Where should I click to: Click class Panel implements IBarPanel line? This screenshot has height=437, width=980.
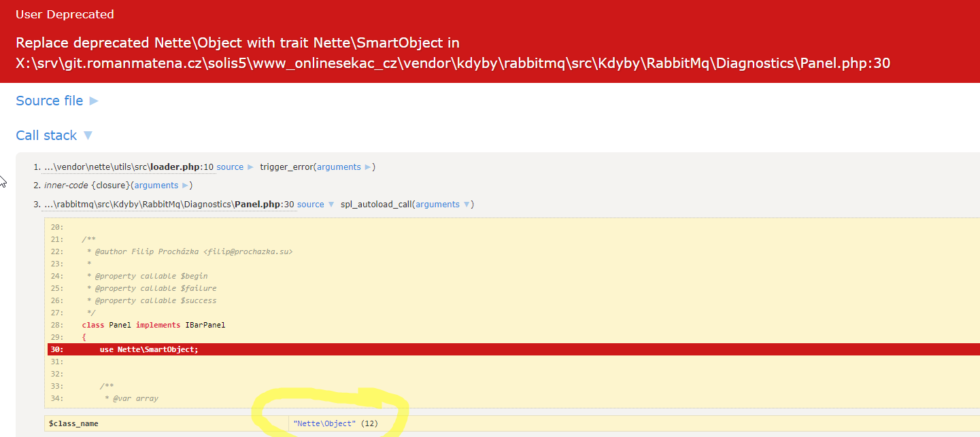(154, 325)
